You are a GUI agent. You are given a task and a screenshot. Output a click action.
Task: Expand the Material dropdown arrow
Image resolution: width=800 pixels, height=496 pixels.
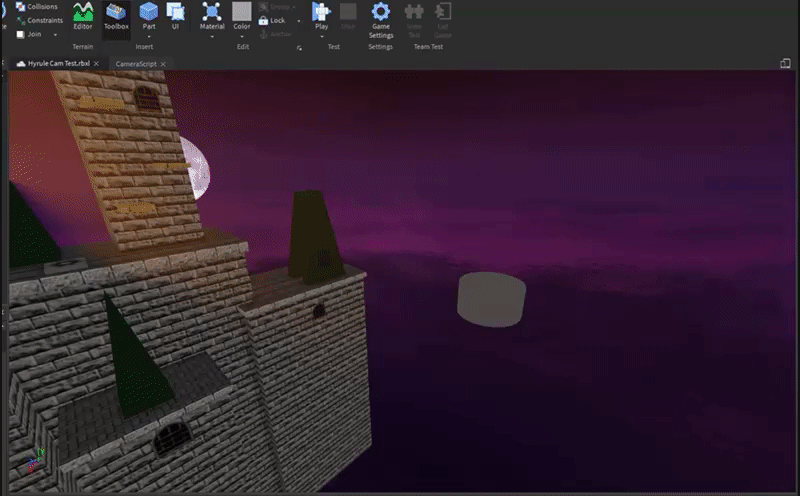[212, 37]
